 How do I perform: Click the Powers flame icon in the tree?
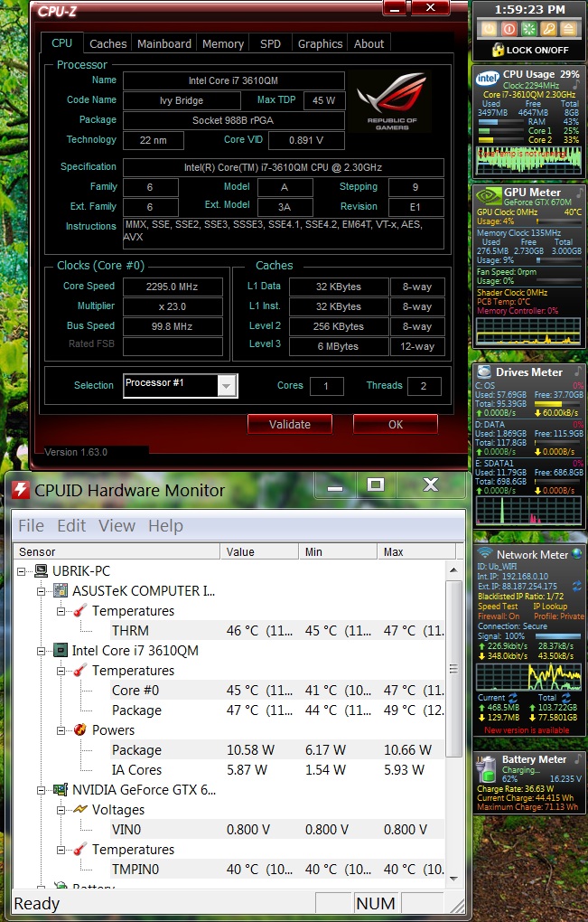[x=79, y=729]
